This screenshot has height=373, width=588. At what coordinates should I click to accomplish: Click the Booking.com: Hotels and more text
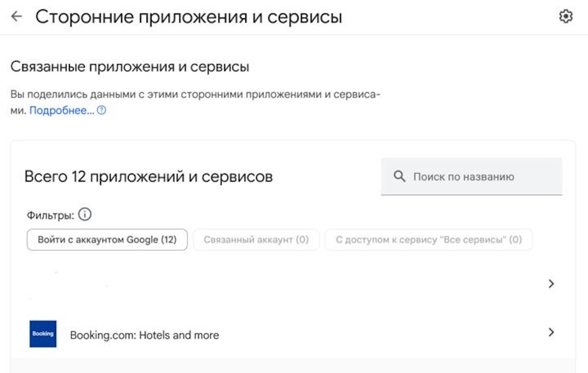click(145, 335)
